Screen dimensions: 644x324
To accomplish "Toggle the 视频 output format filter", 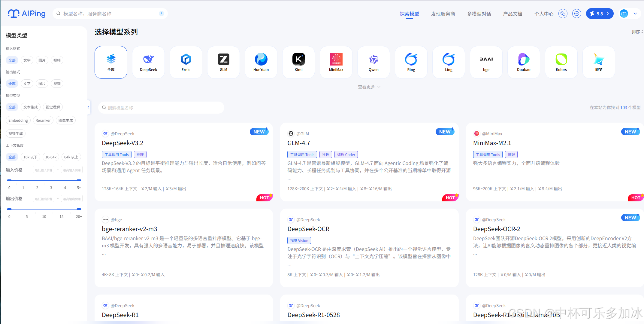I will tap(57, 84).
